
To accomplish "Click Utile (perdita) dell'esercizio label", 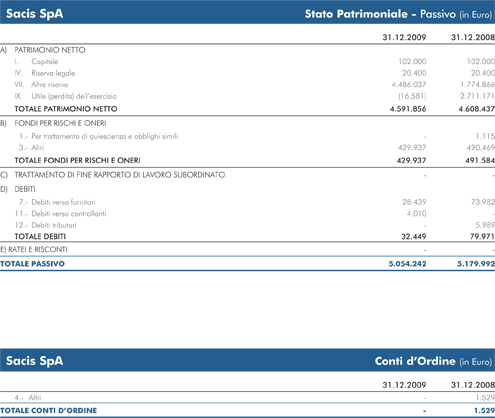I will [74, 96].
